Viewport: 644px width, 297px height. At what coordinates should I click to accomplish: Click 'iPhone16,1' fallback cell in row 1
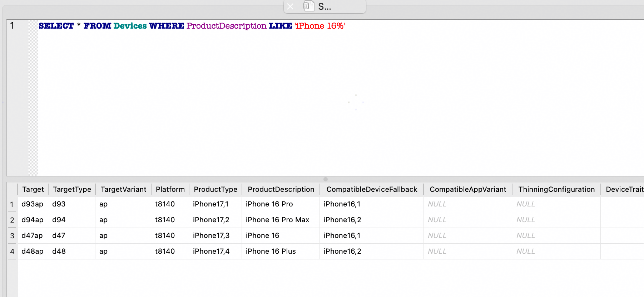click(x=372, y=204)
